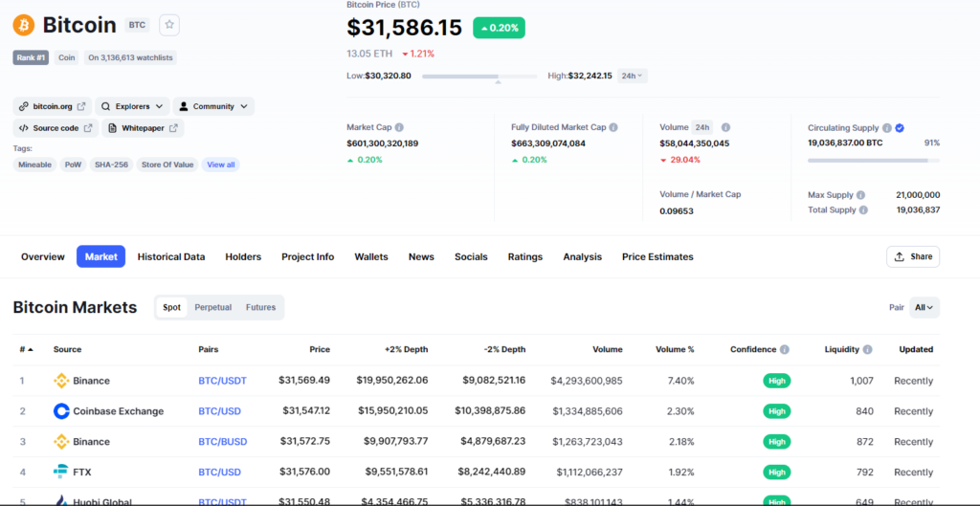Click the Total Supply info icon

[x=863, y=209]
